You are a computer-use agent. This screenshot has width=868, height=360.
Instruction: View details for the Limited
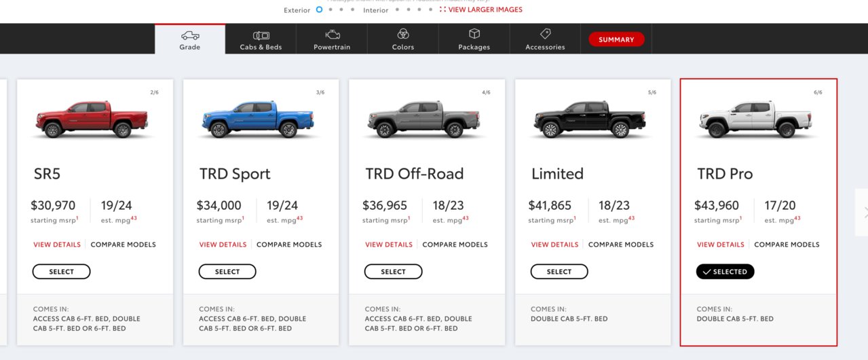pyautogui.click(x=554, y=245)
